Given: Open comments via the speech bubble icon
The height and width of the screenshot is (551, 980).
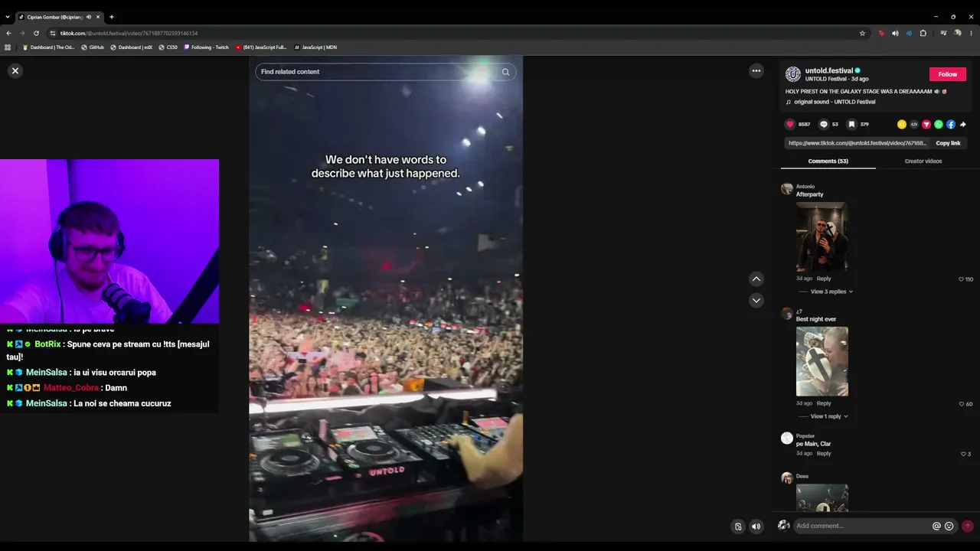Looking at the screenshot, I should pyautogui.click(x=824, y=124).
